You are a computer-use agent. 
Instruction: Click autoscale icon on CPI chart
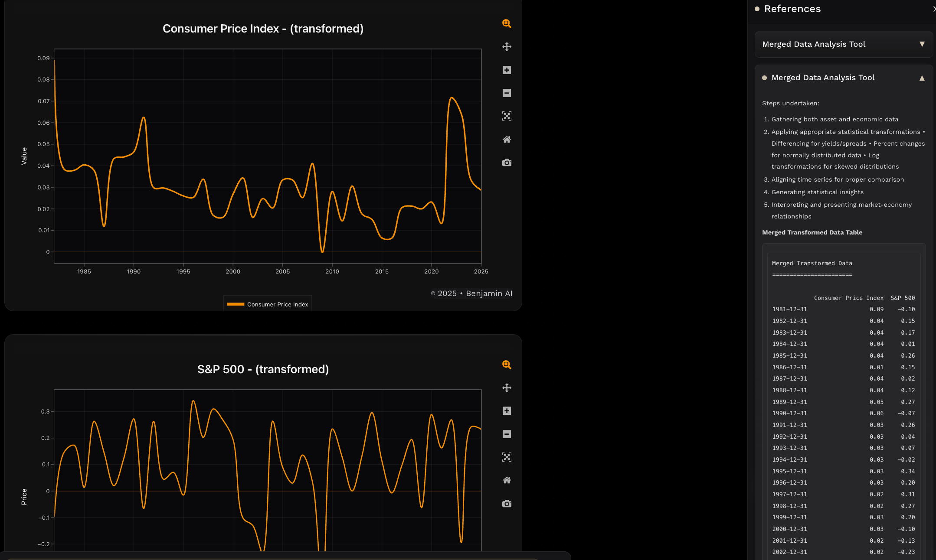507,116
